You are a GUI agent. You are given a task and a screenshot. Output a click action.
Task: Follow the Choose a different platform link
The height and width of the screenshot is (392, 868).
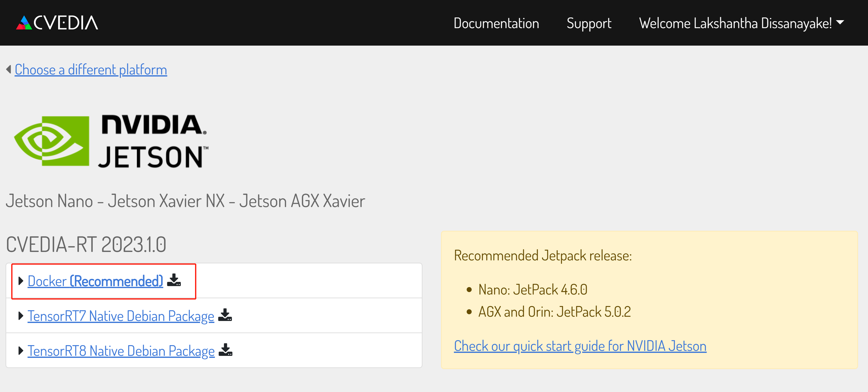coord(91,70)
